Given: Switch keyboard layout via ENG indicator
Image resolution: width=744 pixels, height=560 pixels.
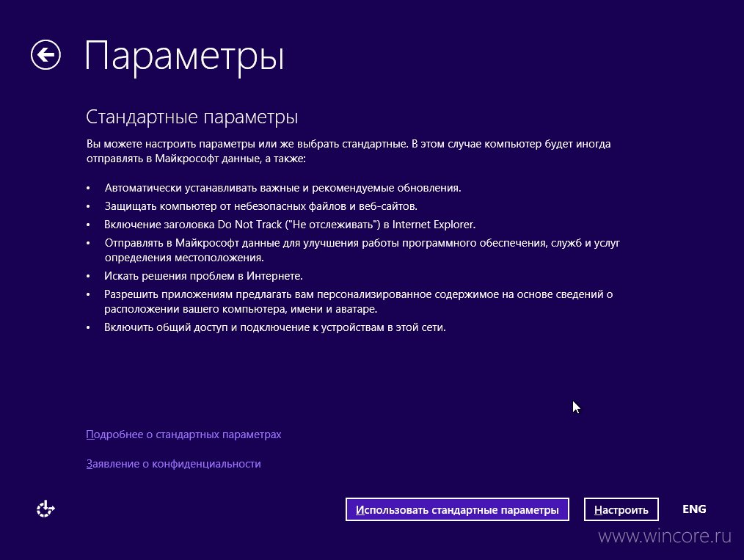Looking at the screenshot, I should pyautogui.click(x=694, y=509).
